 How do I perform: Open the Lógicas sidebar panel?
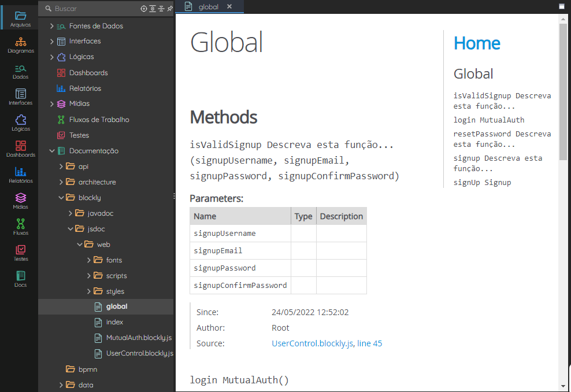tap(20, 123)
